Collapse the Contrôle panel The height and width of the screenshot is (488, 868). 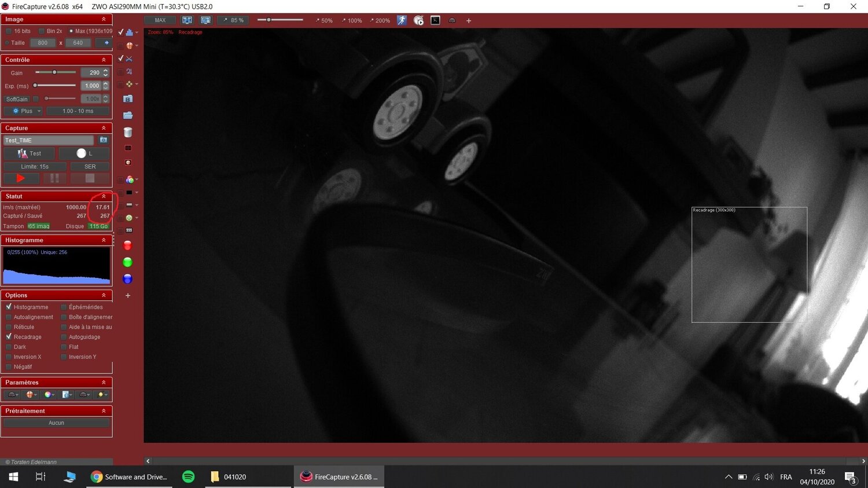point(104,60)
